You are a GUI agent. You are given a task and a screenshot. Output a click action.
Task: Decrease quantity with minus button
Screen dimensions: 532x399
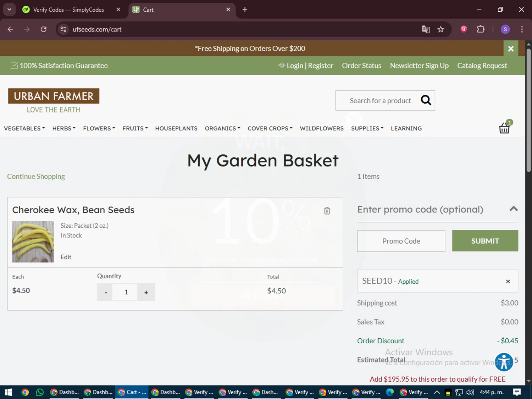coord(105,292)
